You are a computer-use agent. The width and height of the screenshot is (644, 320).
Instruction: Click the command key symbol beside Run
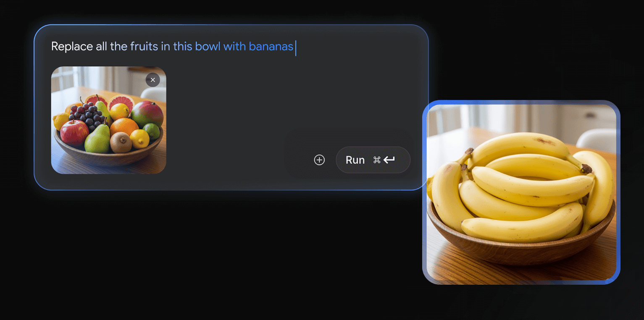tap(377, 160)
